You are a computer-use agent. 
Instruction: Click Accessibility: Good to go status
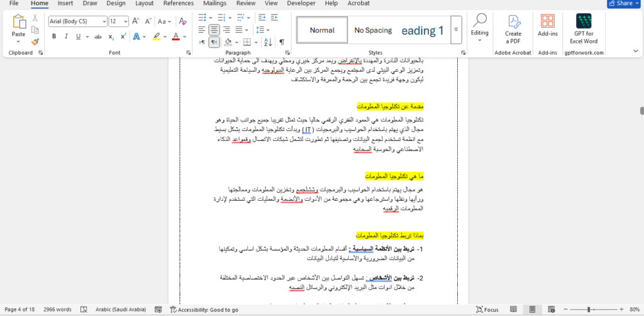(x=204, y=310)
